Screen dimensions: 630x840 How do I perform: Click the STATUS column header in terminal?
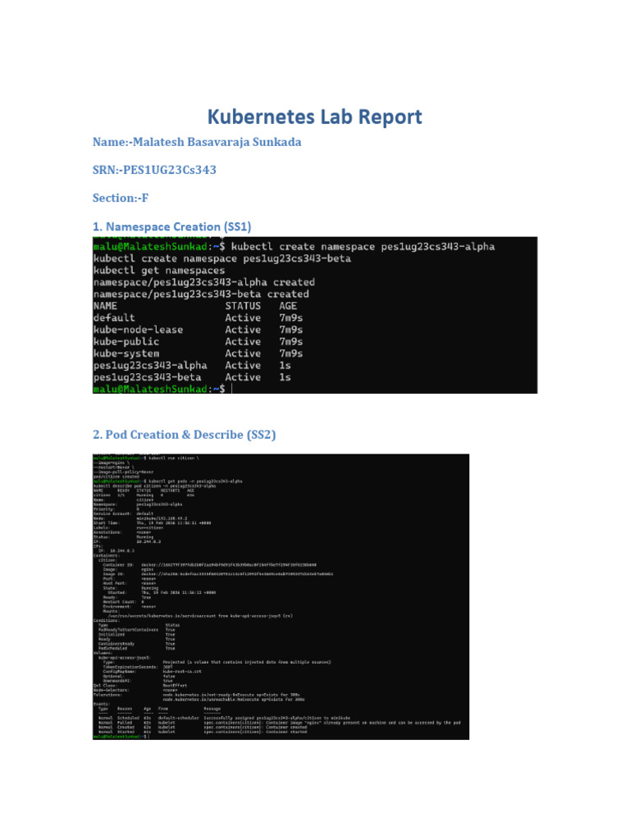tap(243, 306)
